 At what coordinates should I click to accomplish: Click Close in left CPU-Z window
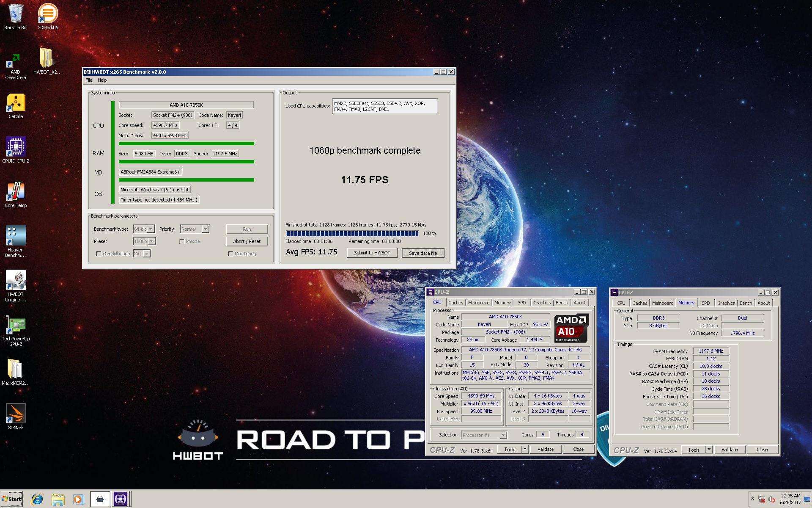pyautogui.click(x=578, y=449)
